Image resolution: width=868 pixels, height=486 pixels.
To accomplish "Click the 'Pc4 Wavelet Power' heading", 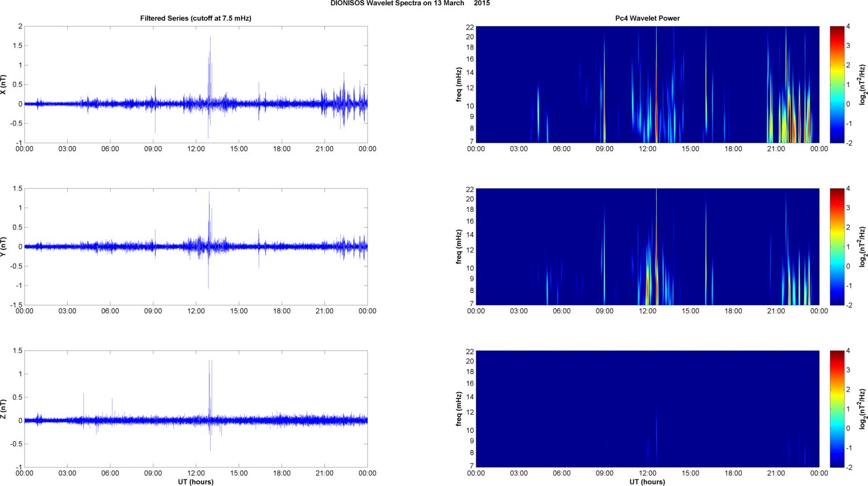I will click(647, 18).
